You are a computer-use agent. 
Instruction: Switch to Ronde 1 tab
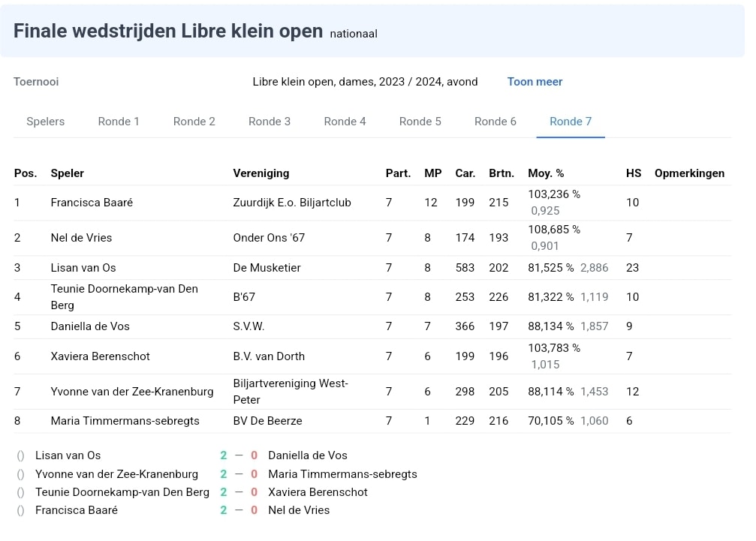coord(119,122)
